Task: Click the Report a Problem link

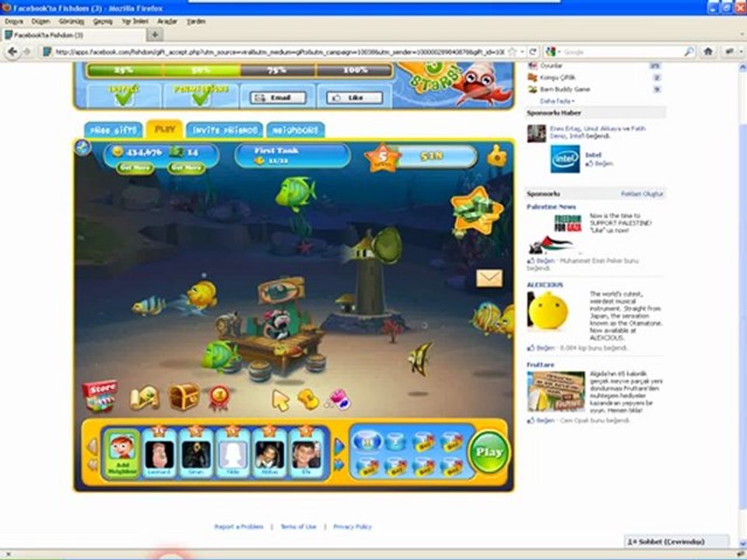Action: click(x=239, y=527)
